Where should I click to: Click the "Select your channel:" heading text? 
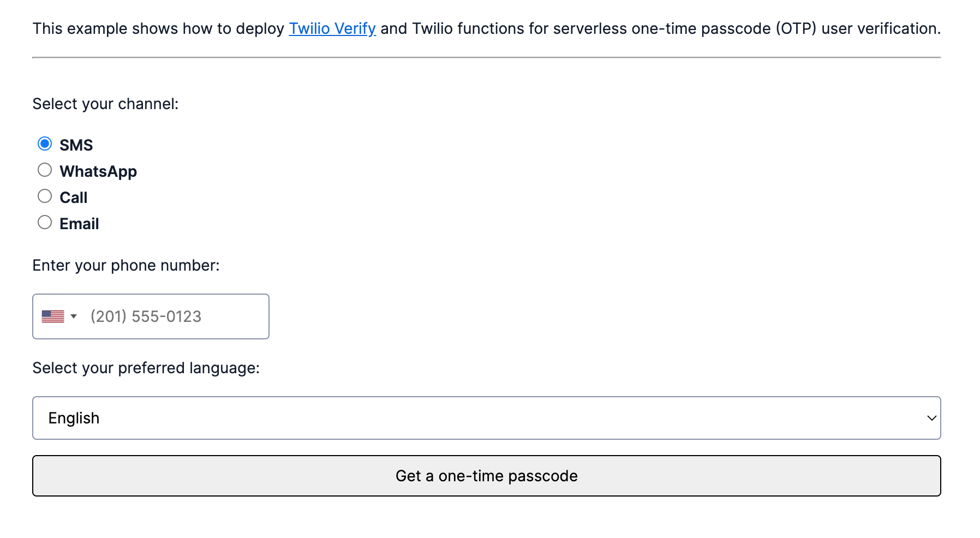click(105, 104)
